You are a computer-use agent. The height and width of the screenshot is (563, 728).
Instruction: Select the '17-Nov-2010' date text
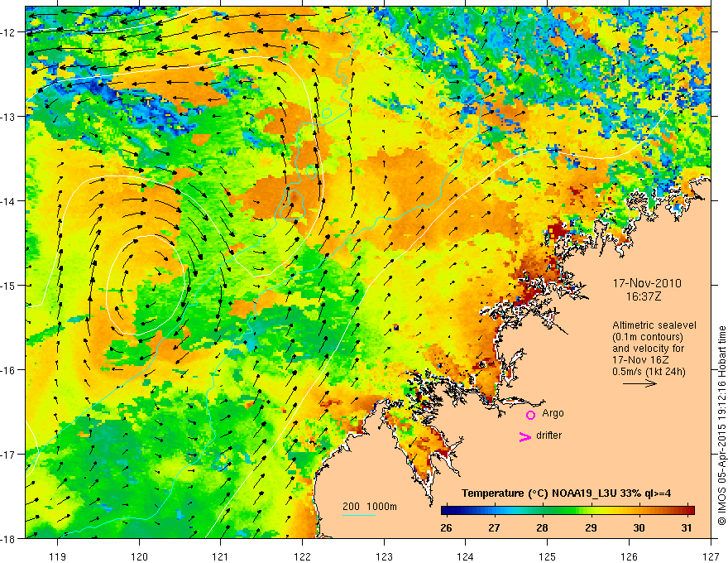(647, 283)
